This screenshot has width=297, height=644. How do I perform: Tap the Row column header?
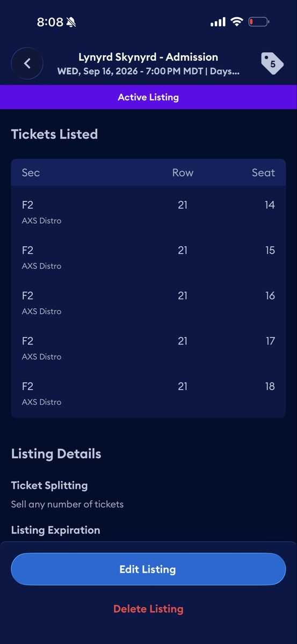point(183,172)
